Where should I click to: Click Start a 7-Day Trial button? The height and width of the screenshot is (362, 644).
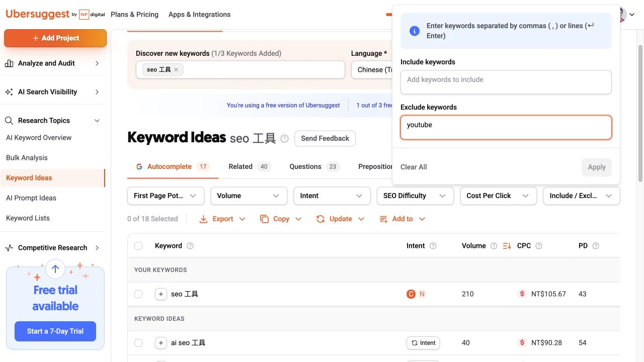55,331
